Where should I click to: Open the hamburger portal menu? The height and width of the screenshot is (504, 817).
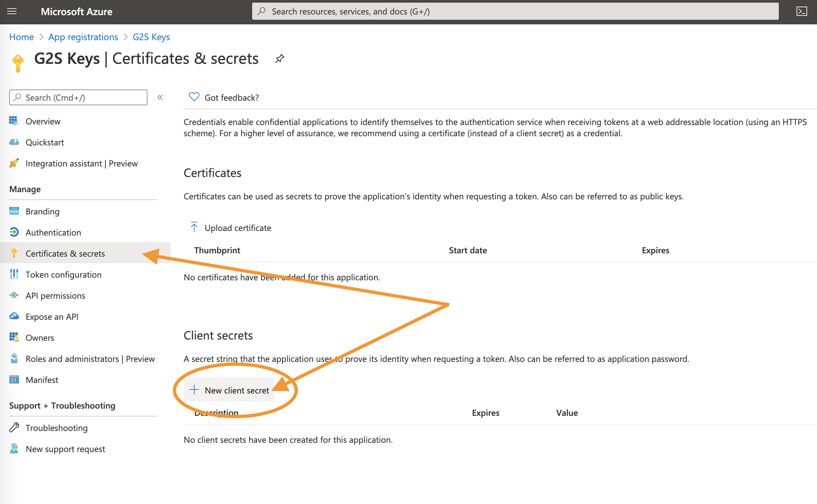click(12, 12)
